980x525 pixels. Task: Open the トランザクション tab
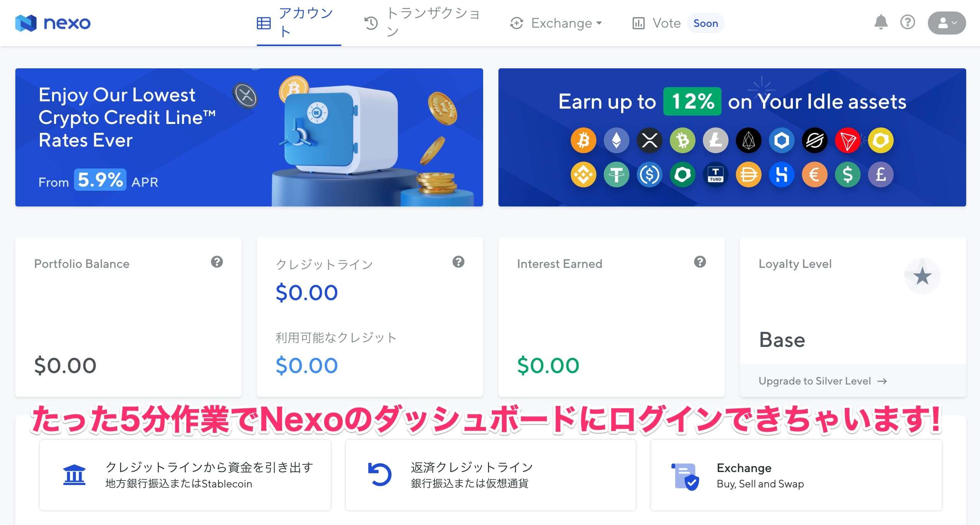click(x=422, y=23)
